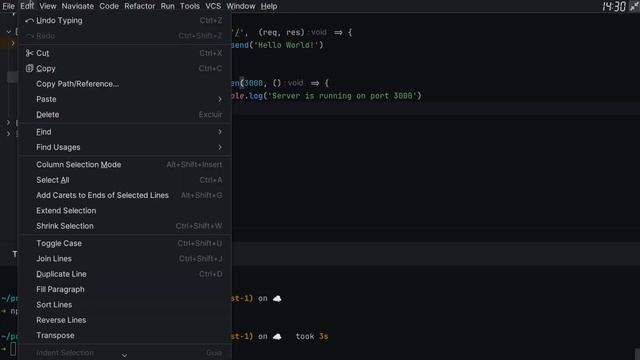
Task: Click the 3000 port number in editor
Action: pos(253,83)
